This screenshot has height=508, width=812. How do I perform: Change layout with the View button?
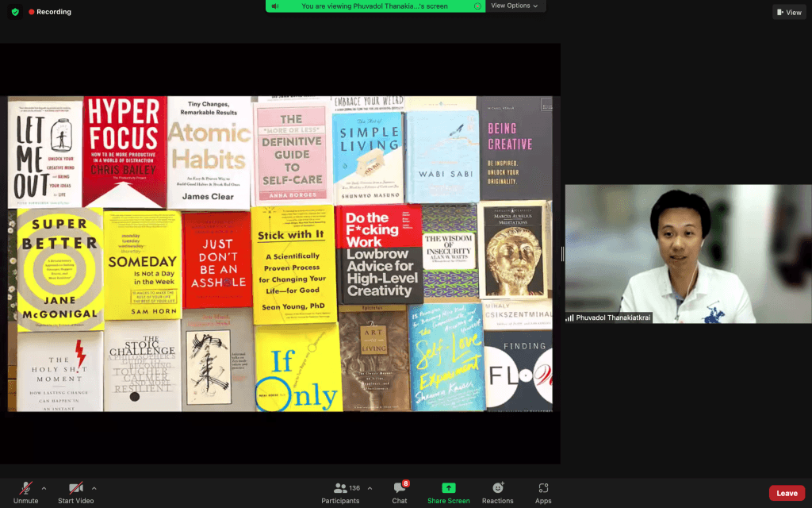789,12
